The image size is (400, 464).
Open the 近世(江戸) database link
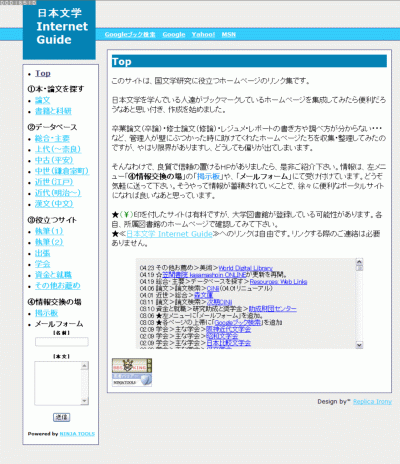coord(54,182)
